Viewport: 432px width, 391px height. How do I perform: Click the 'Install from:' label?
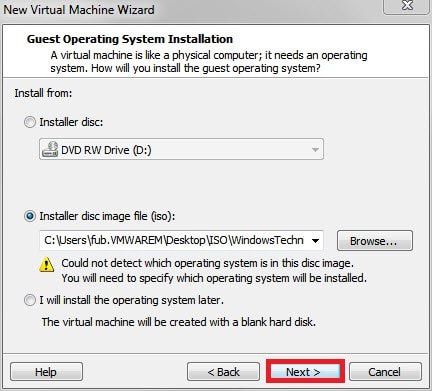tap(43, 93)
